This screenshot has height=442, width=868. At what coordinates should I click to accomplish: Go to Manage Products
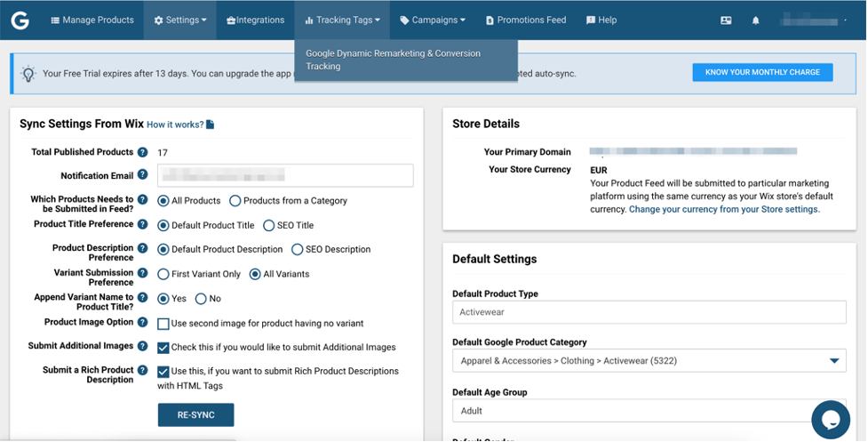tap(92, 20)
